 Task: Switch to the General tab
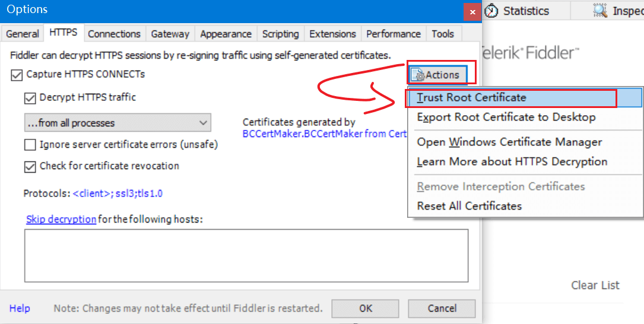(x=23, y=34)
